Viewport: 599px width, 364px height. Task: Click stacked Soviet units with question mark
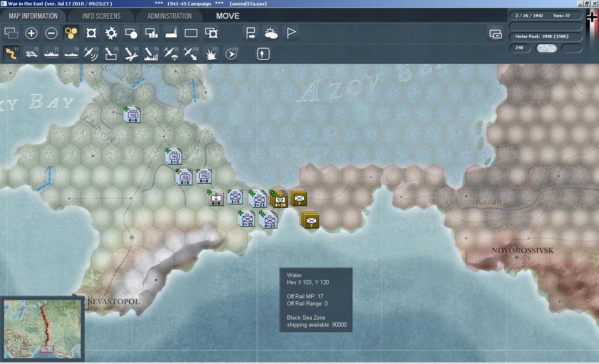coord(310,220)
